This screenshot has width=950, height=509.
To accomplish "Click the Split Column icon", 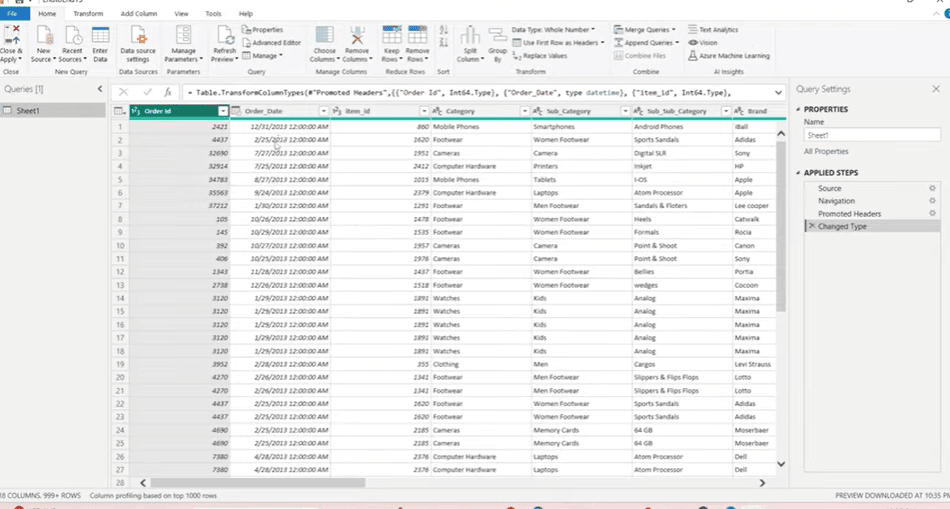I will [470, 35].
